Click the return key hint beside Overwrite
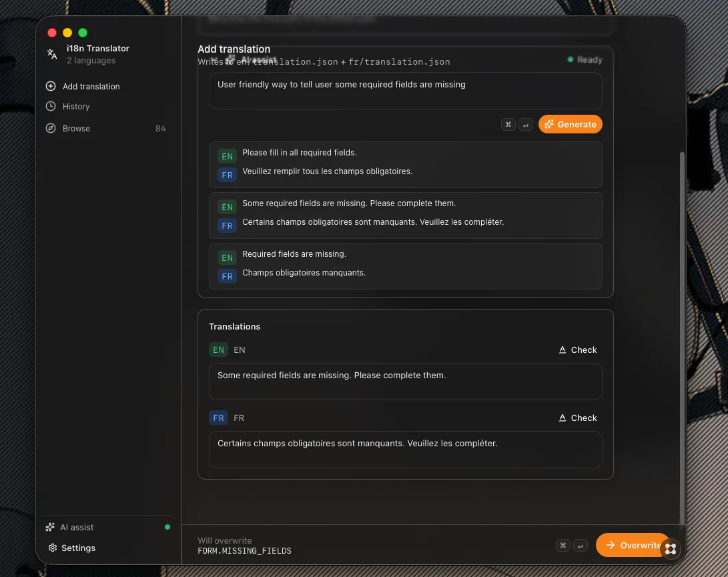Image resolution: width=728 pixels, height=577 pixels. (x=581, y=546)
